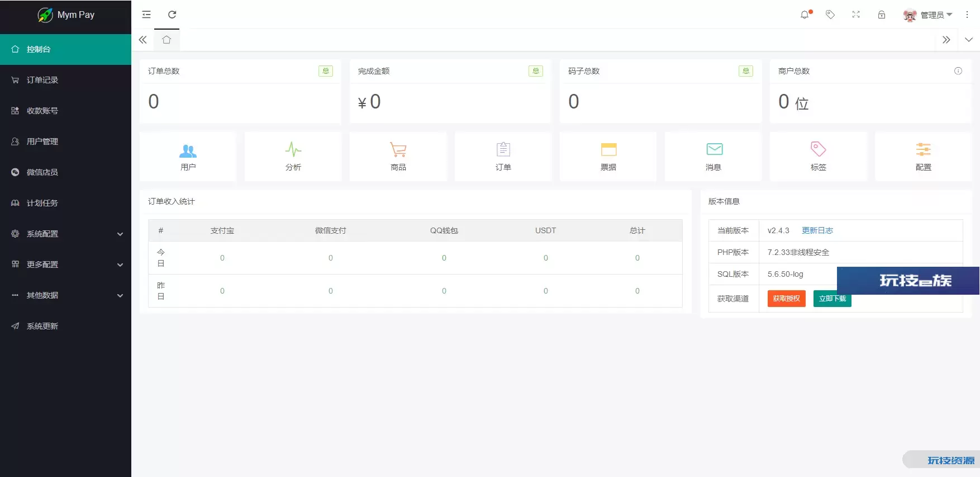Open the 票据 shortcut card
Screen dimensions: 980x477
pyautogui.click(x=608, y=157)
